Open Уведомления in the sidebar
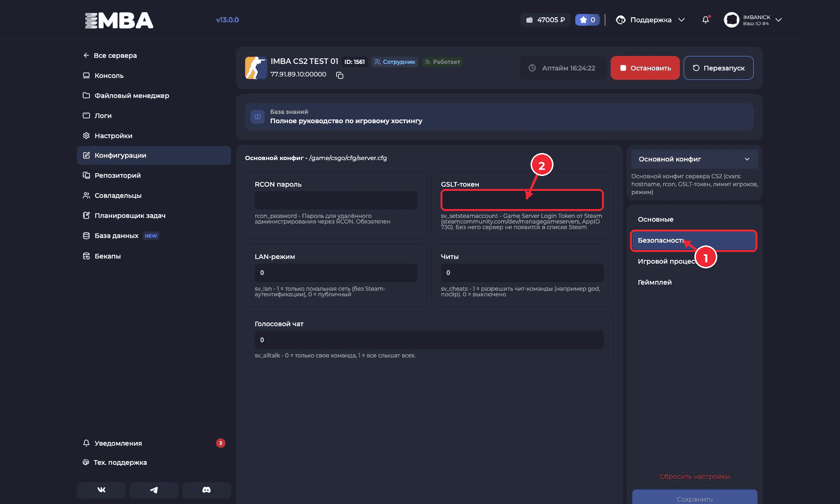The height and width of the screenshot is (504, 840). click(154, 443)
